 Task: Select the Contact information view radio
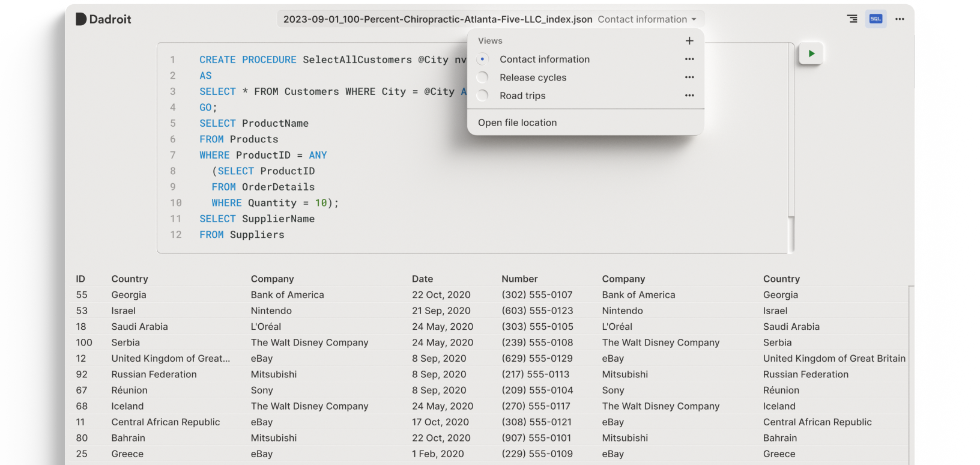point(483,59)
